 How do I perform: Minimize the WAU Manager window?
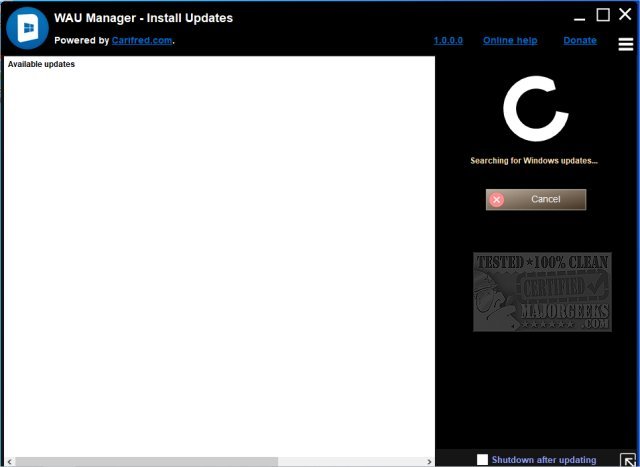[x=579, y=19]
